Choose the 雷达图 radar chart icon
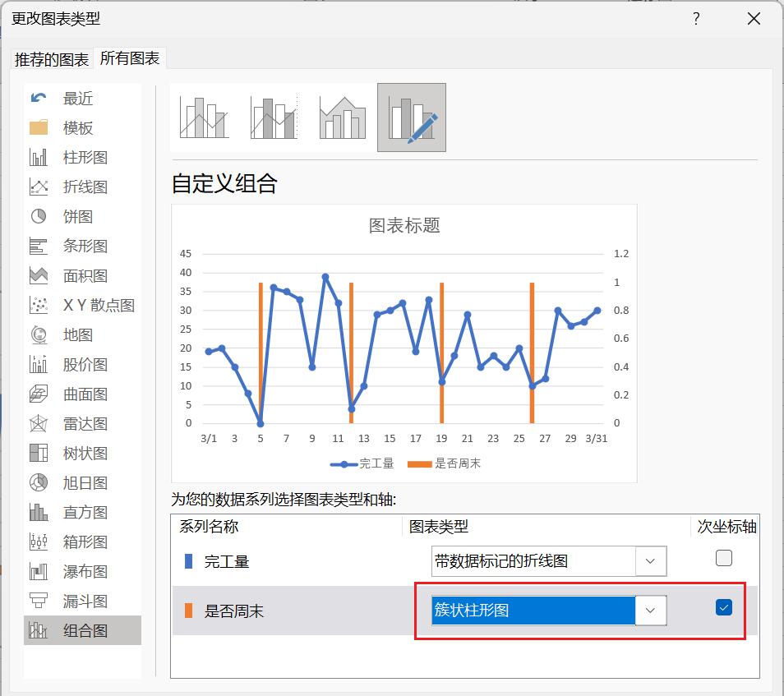The width and height of the screenshot is (784, 696). pyautogui.click(x=39, y=423)
